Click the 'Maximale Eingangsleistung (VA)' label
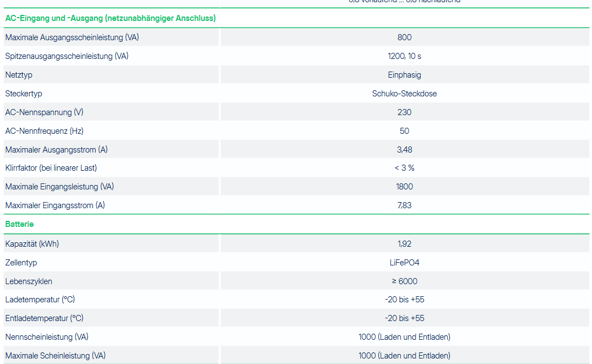Viewport: 592px width, 364px height. [59, 187]
